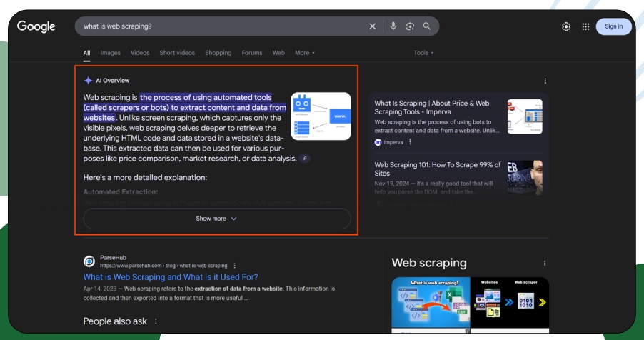This screenshot has width=644, height=340.
Task: Open three-dot menu beside Imperva source
Action: 410,142
